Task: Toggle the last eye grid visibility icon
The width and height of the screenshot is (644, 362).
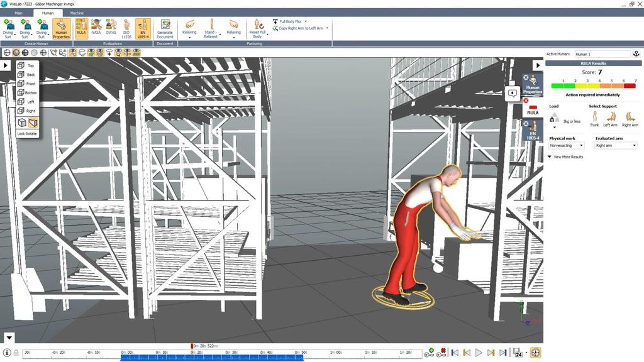Action: click(136, 53)
